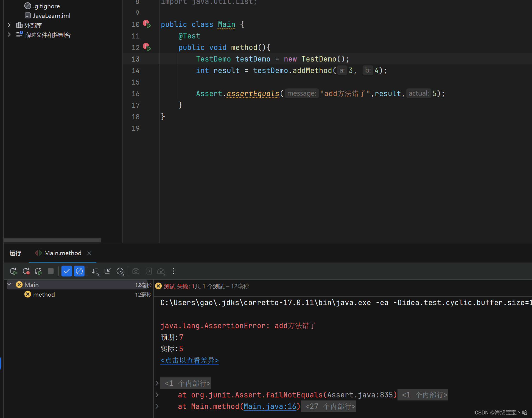Expand the 临时文件和控制台 node
Screen dimensions: 532x418
tap(9, 35)
